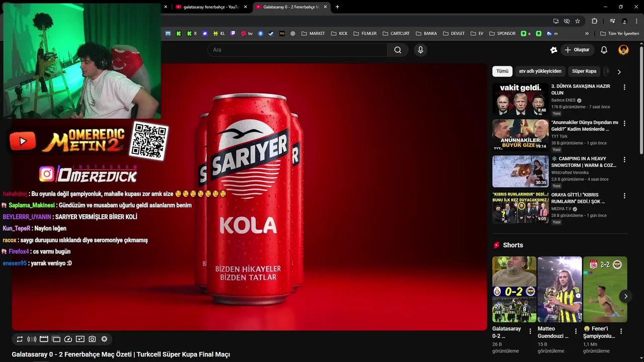Take a video screenshot with camera icon
This screenshot has height=362, width=644.
(92, 339)
